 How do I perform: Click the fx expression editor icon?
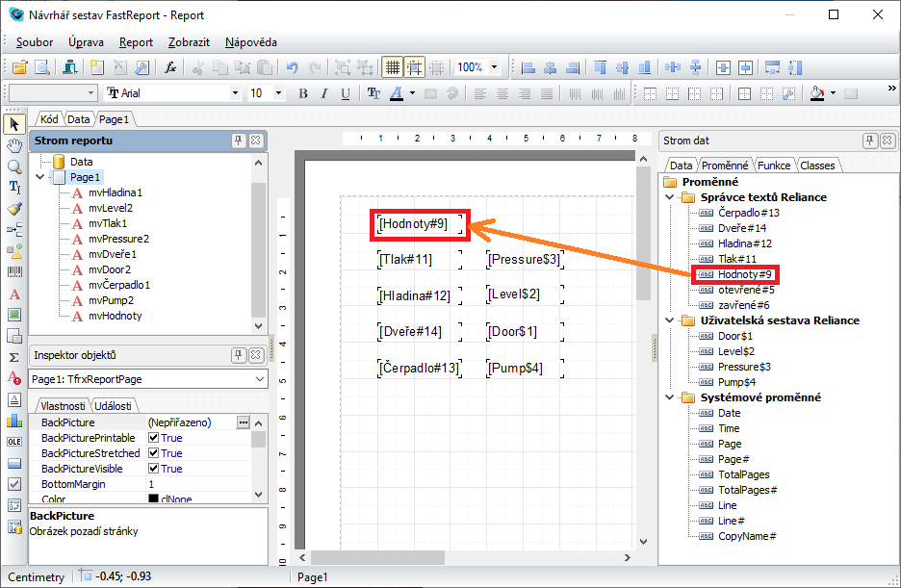pos(170,67)
